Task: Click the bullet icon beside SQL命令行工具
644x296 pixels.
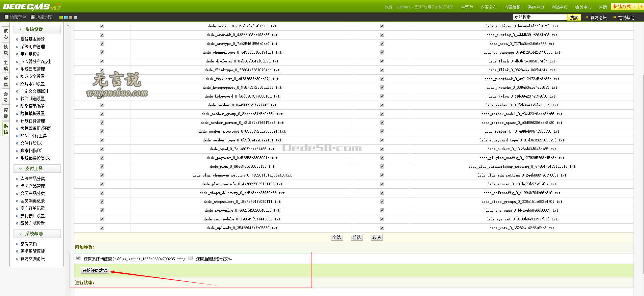Action: coord(17,136)
